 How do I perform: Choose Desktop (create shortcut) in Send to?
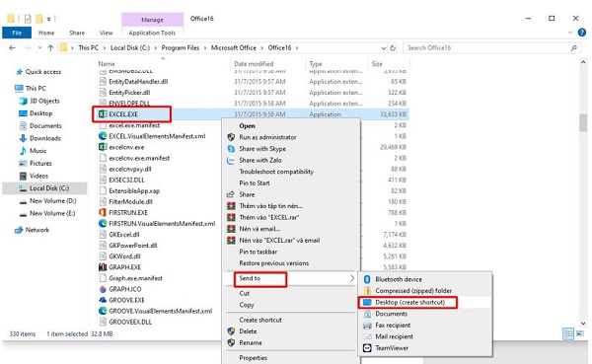[410, 302]
